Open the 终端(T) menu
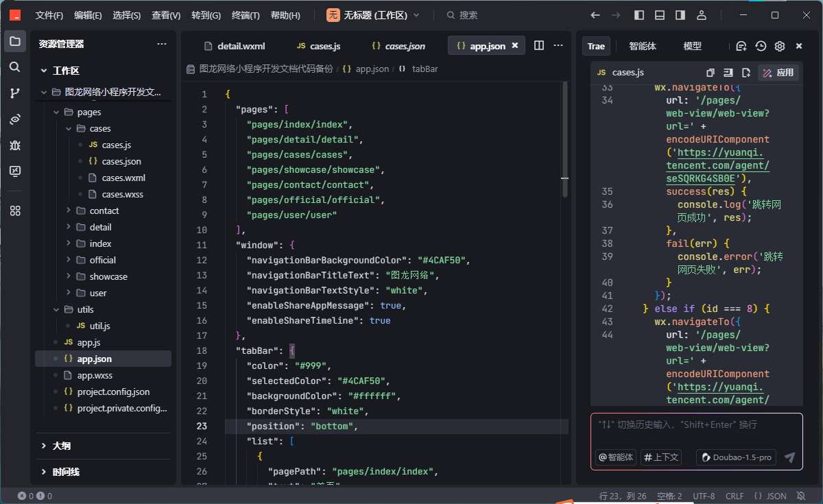Screen dimensions: 823x504 (x=246, y=15)
